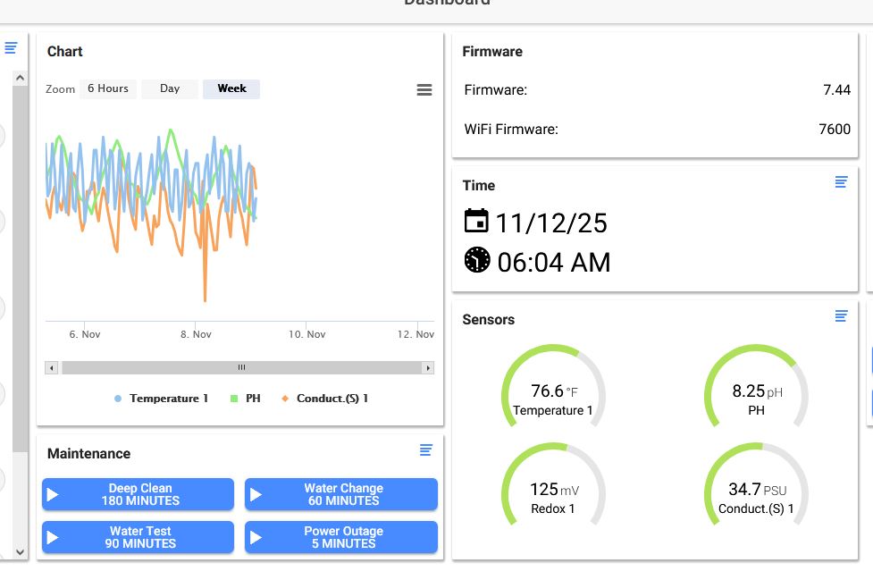This screenshot has height=588, width=873.
Task: Open the Time panel list menu icon
Action: 841,182
